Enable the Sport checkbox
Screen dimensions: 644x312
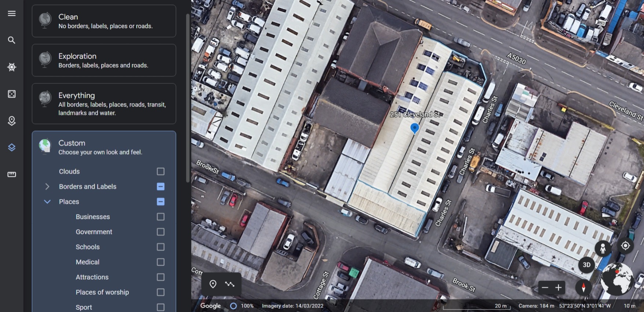(160, 307)
